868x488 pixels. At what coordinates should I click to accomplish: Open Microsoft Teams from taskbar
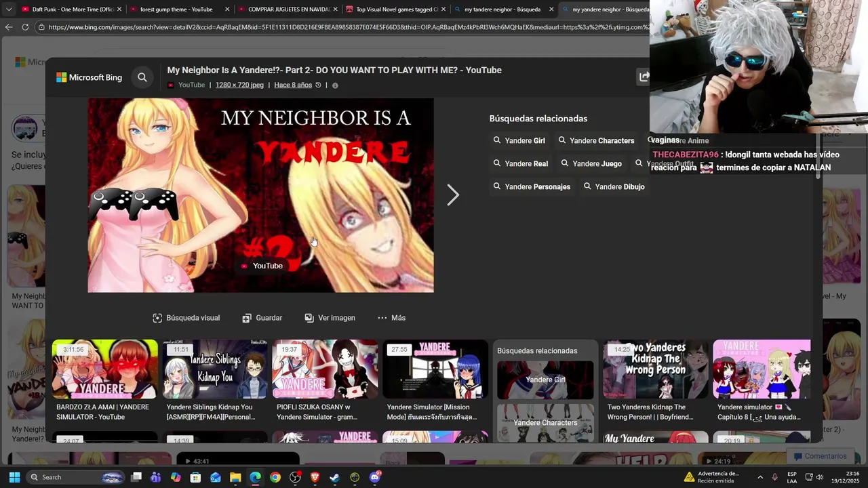tap(156, 477)
